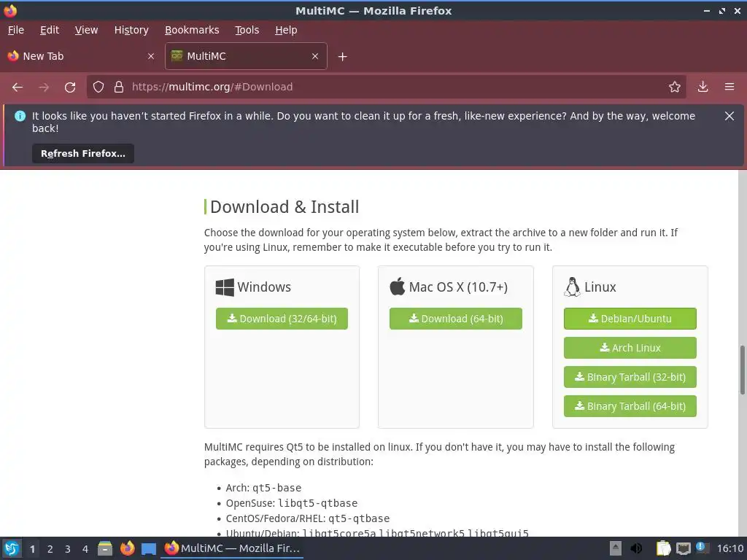Click the info icon in notification bar
This screenshot has width=747, height=560.
[20, 116]
